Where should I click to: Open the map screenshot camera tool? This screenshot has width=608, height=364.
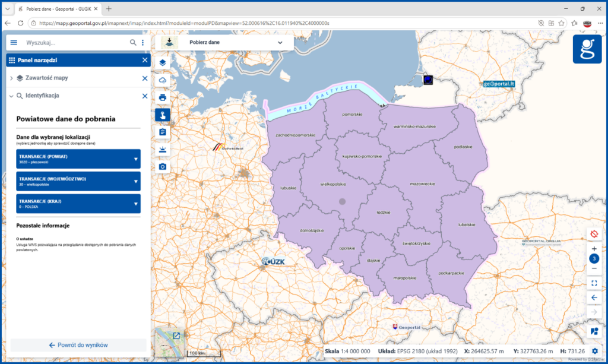(163, 167)
